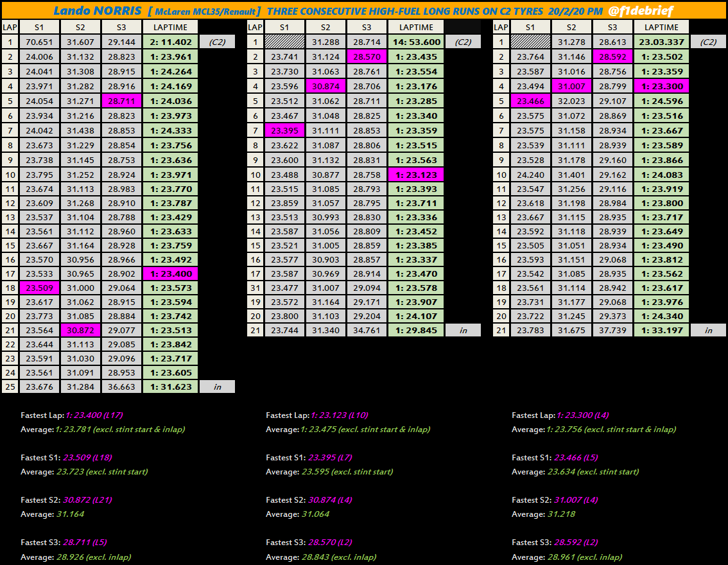The image size is (728, 565).
Task: Select the magenta "23.395" S1 cell
Action: click(284, 130)
